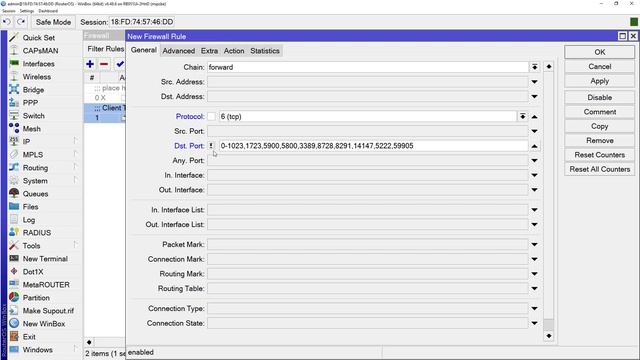Open MPLS sidebar icon
The height and width of the screenshot is (360, 640).
14,155
